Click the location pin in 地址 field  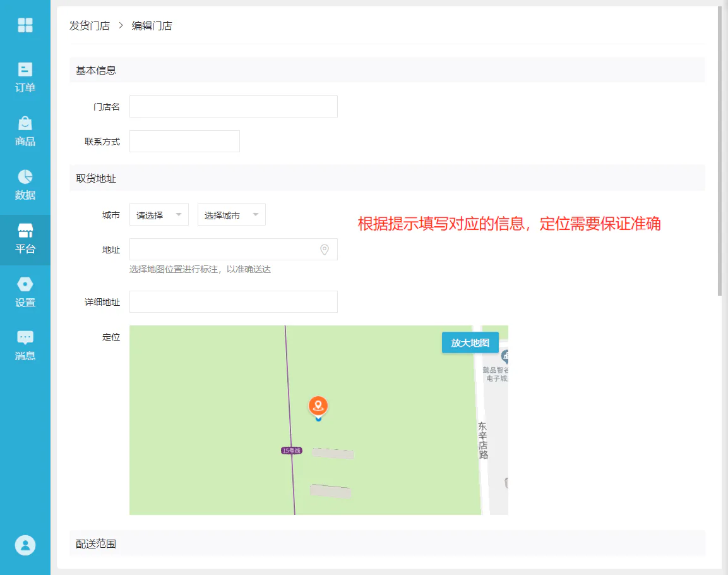coord(325,250)
